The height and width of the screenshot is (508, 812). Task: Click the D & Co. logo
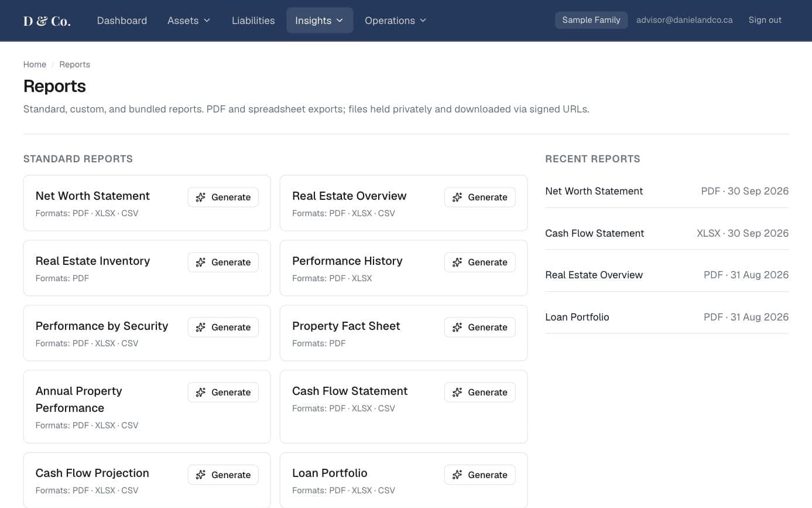click(x=47, y=21)
